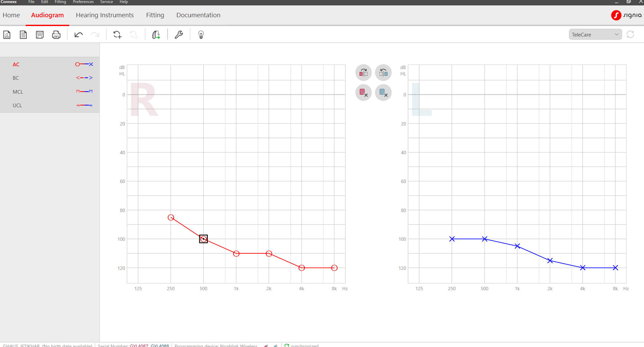Open the Help menu
The width and height of the screenshot is (644, 347).
(124, 2)
